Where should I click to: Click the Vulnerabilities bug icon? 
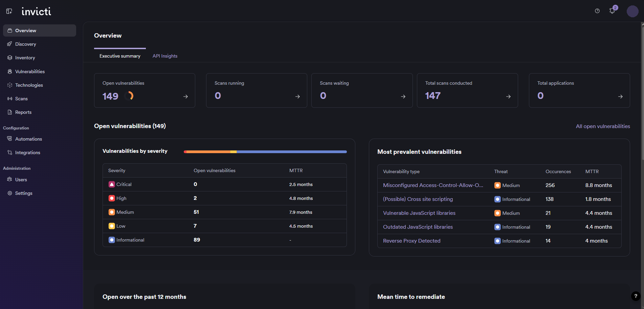tap(10, 71)
